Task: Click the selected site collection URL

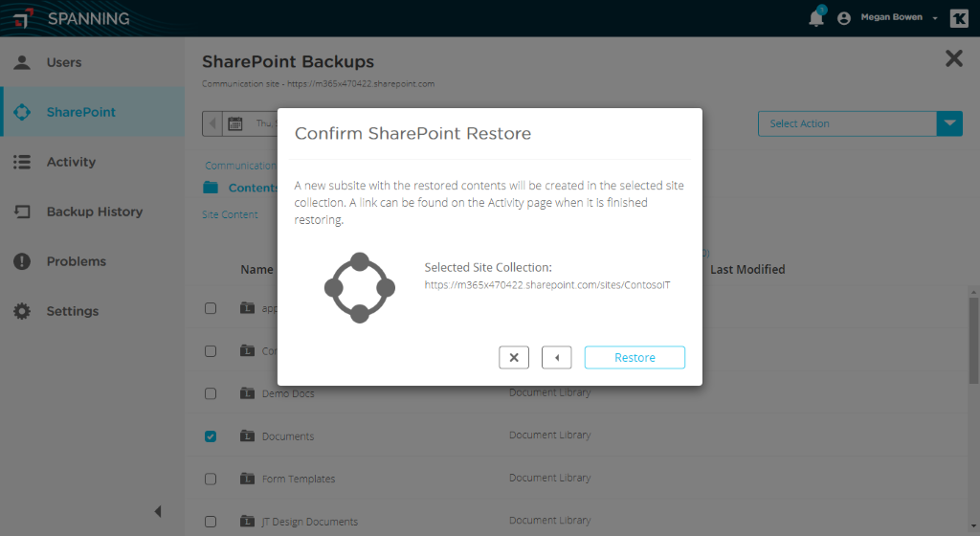Action: pyautogui.click(x=546, y=285)
